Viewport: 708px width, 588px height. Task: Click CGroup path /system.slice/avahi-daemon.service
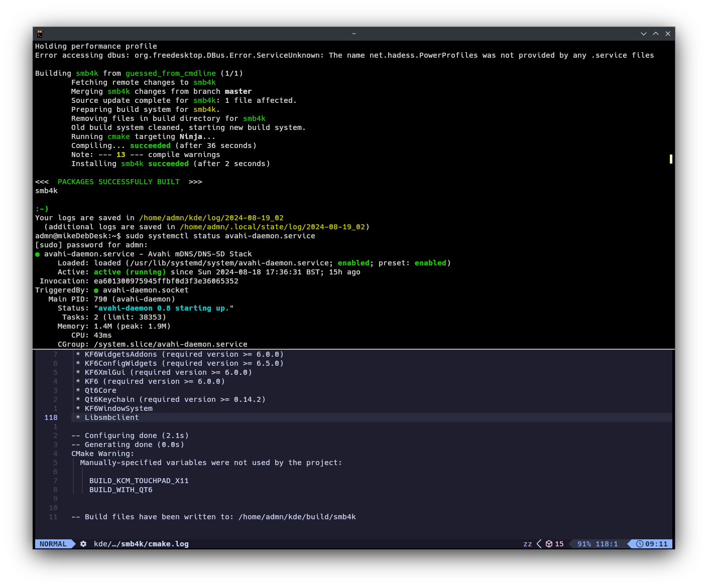tap(171, 344)
